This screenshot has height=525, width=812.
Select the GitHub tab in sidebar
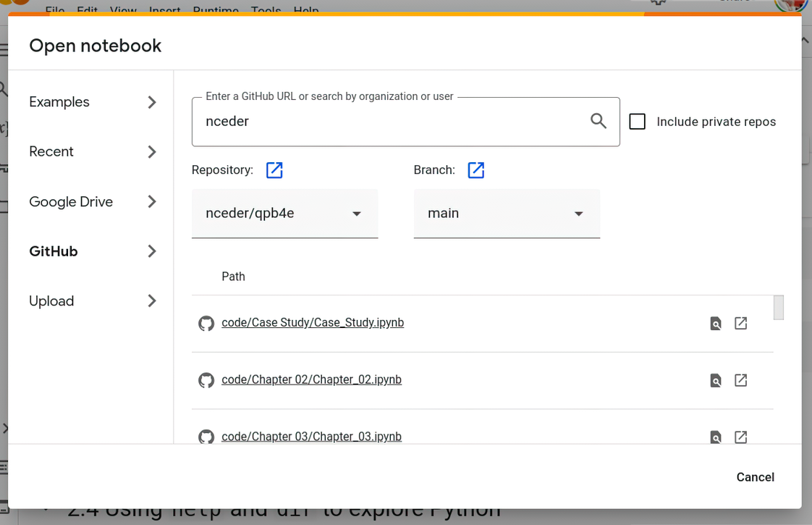click(92, 251)
